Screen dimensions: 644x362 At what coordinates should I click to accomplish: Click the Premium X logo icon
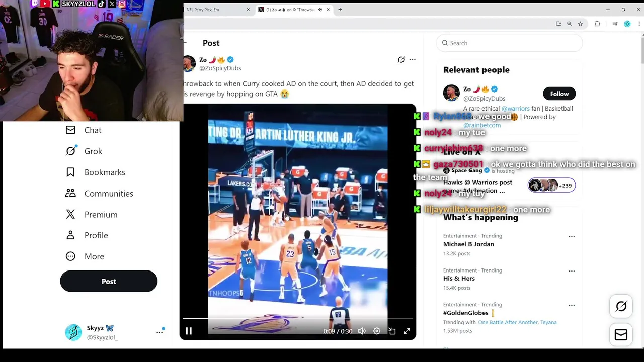coord(70,215)
